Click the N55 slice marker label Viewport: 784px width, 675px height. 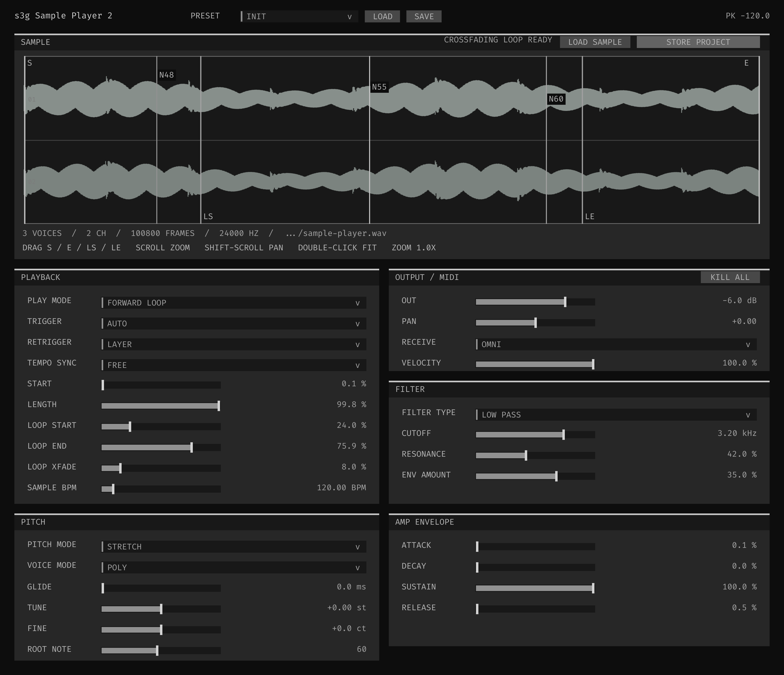[x=379, y=87]
